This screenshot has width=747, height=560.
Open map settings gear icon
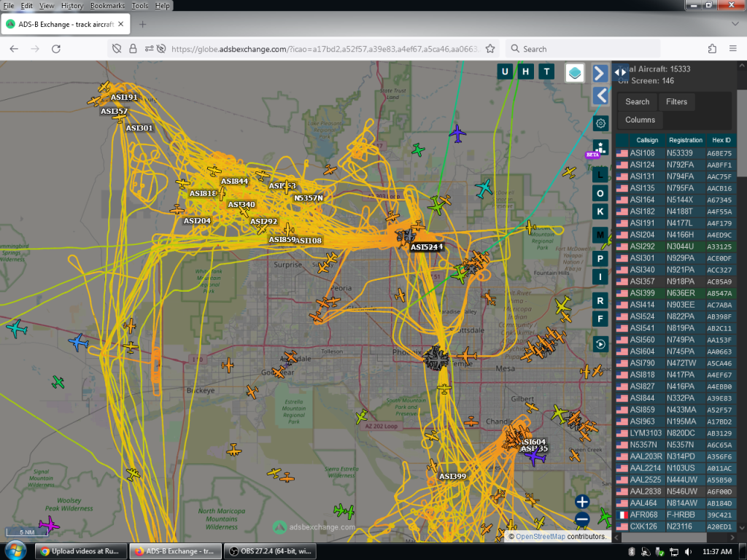pos(600,123)
